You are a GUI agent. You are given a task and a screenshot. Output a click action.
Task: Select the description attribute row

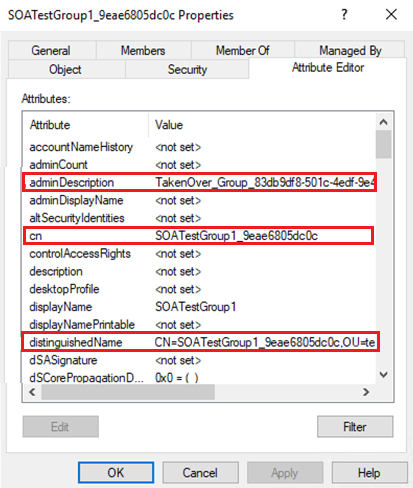[x=199, y=271]
